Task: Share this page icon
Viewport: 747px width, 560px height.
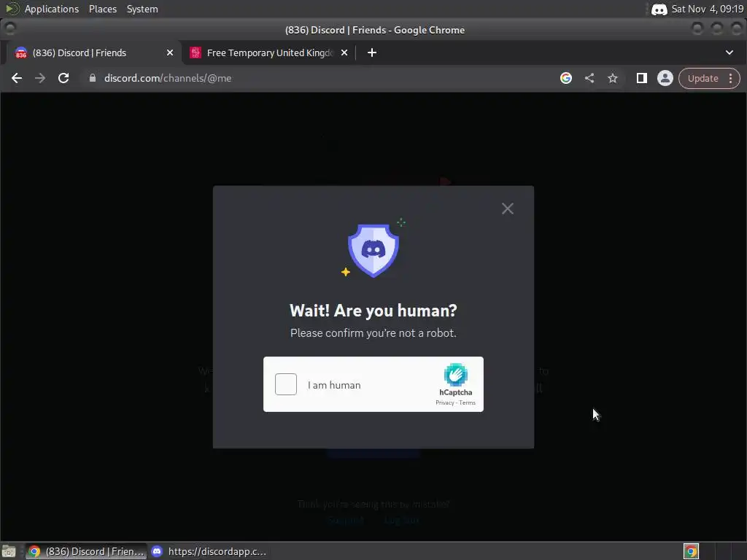Action: pos(589,78)
